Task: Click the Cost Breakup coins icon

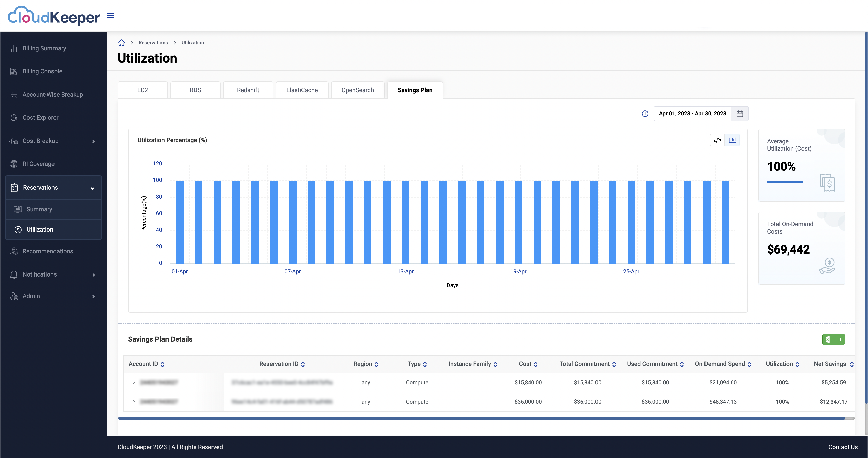Action: click(x=14, y=141)
